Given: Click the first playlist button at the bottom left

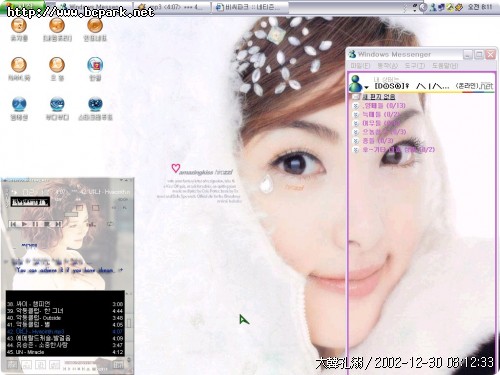Looking at the screenshot, I should coord(12,364).
